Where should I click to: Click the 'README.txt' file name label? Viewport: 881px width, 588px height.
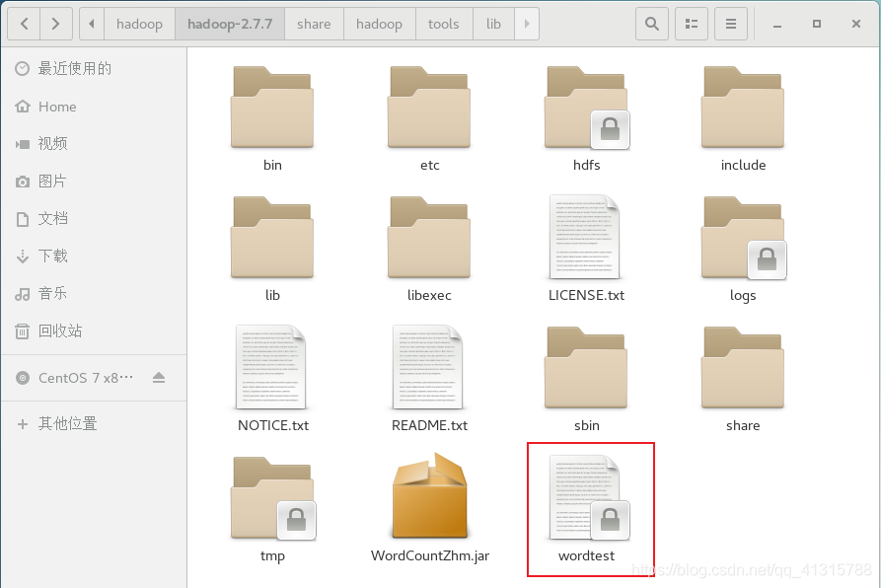(x=429, y=425)
